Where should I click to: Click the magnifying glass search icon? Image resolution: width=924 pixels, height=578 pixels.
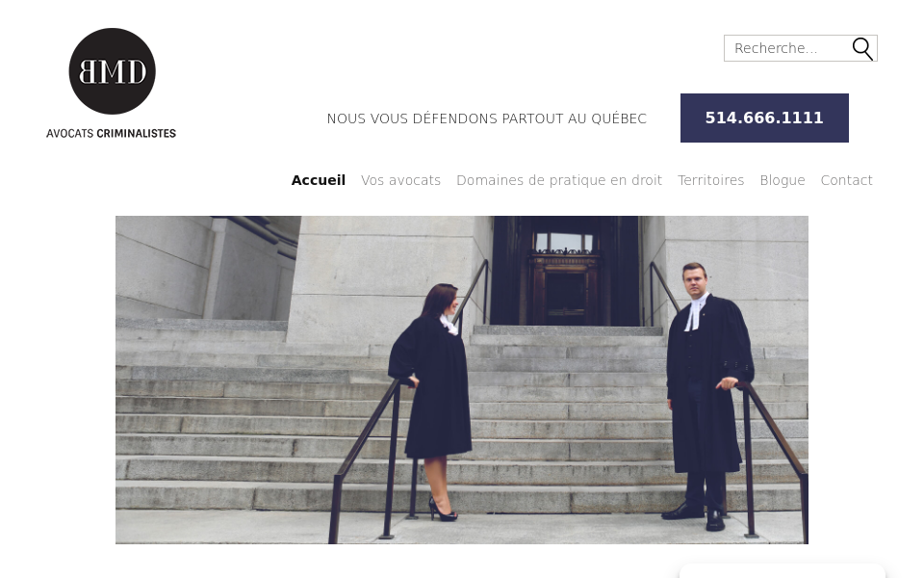(x=862, y=48)
